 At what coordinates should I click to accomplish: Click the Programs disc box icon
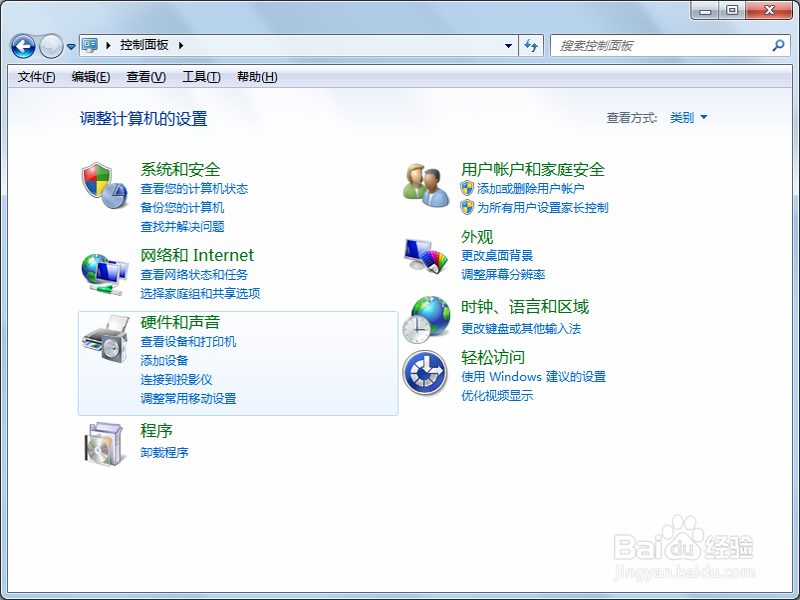[x=104, y=444]
